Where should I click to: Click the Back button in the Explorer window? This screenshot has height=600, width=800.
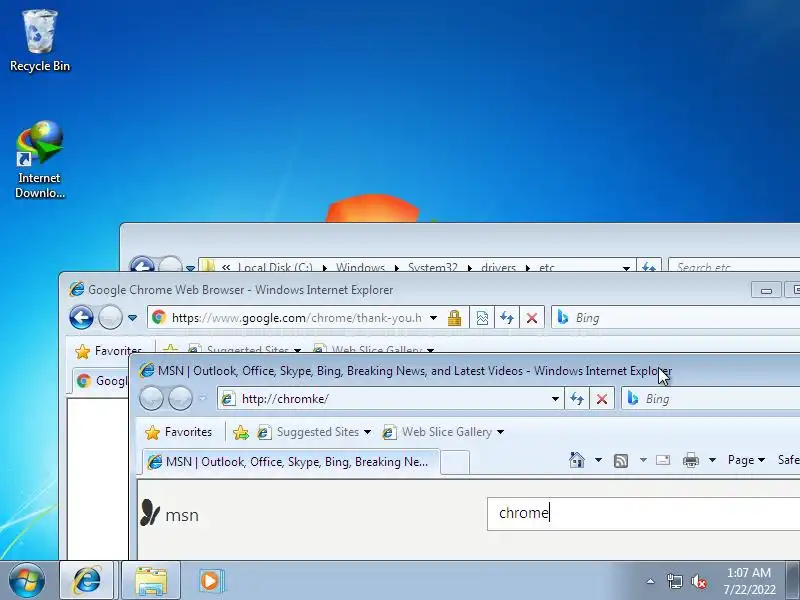click(142, 264)
